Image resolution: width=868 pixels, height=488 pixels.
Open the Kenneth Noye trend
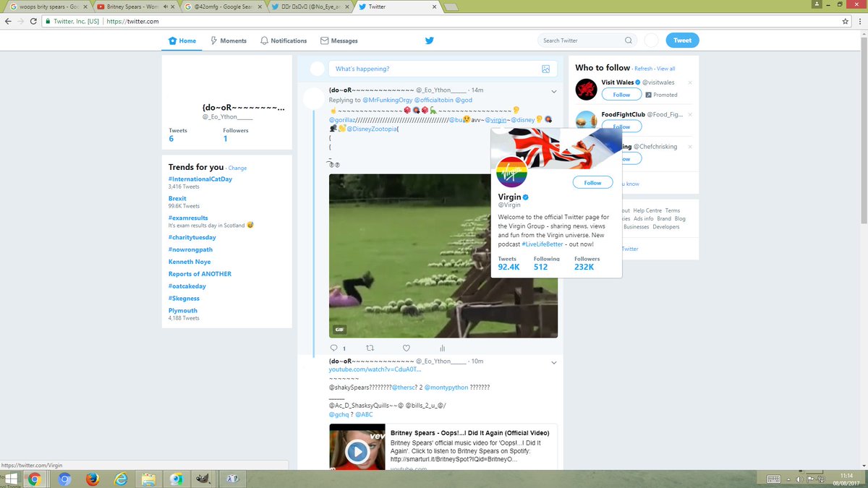[x=190, y=262]
